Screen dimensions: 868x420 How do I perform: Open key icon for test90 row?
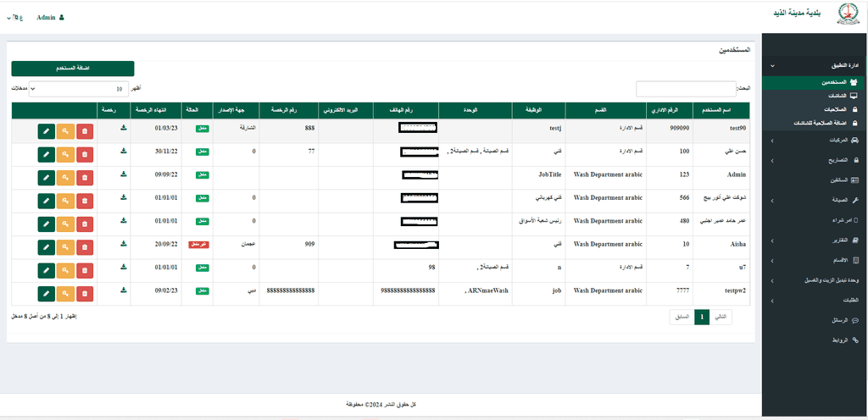point(65,131)
